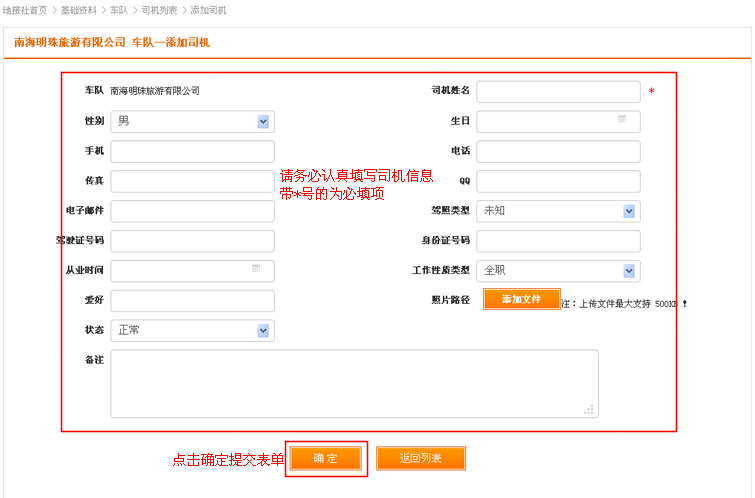Click the 确定 submit button
Viewport: 755px width, 498px height.
point(326,459)
